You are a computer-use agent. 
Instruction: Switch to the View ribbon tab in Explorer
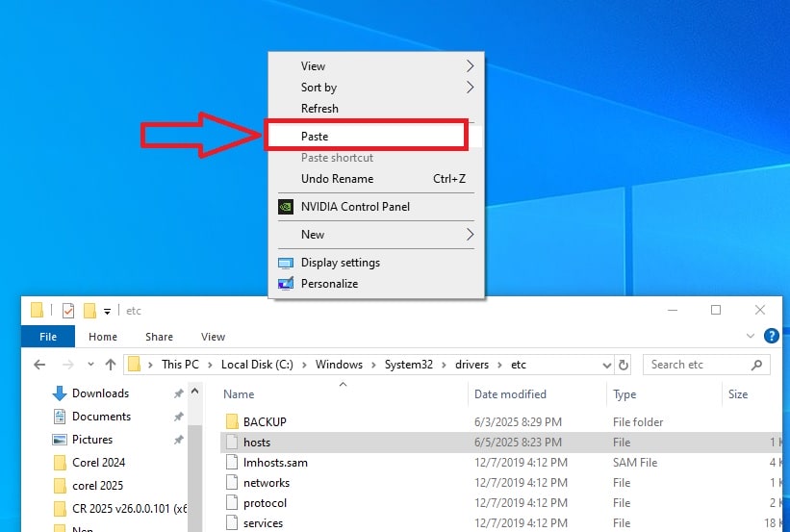click(x=213, y=337)
